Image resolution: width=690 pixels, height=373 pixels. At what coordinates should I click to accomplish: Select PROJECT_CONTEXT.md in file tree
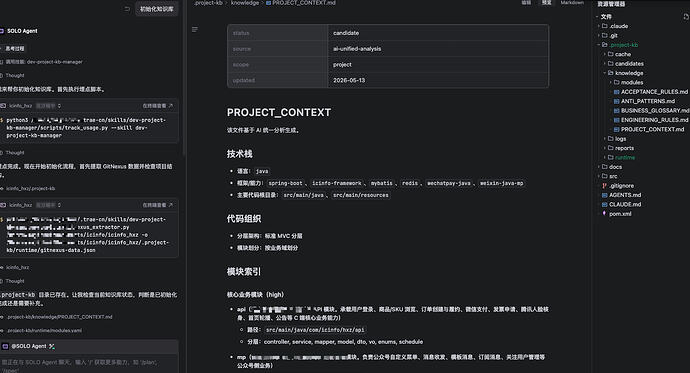(x=649, y=129)
